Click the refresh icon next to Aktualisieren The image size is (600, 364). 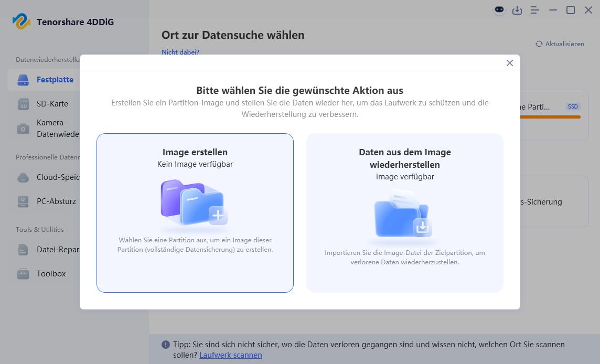pyautogui.click(x=540, y=44)
